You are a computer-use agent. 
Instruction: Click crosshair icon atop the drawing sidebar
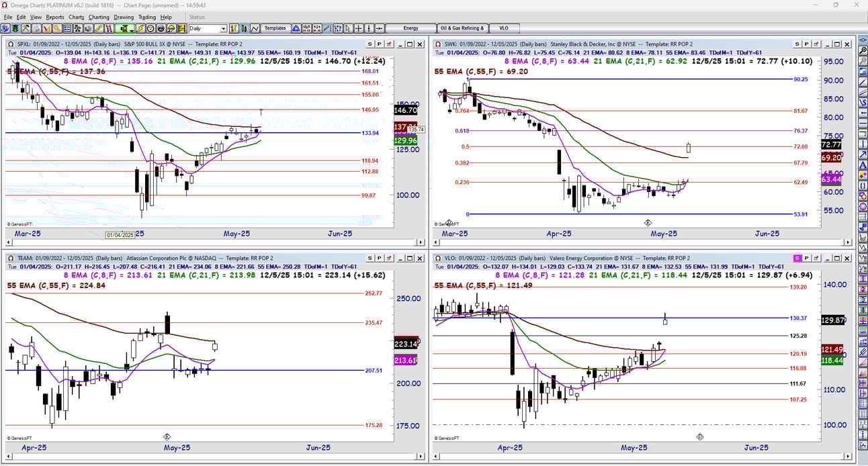tap(862, 39)
